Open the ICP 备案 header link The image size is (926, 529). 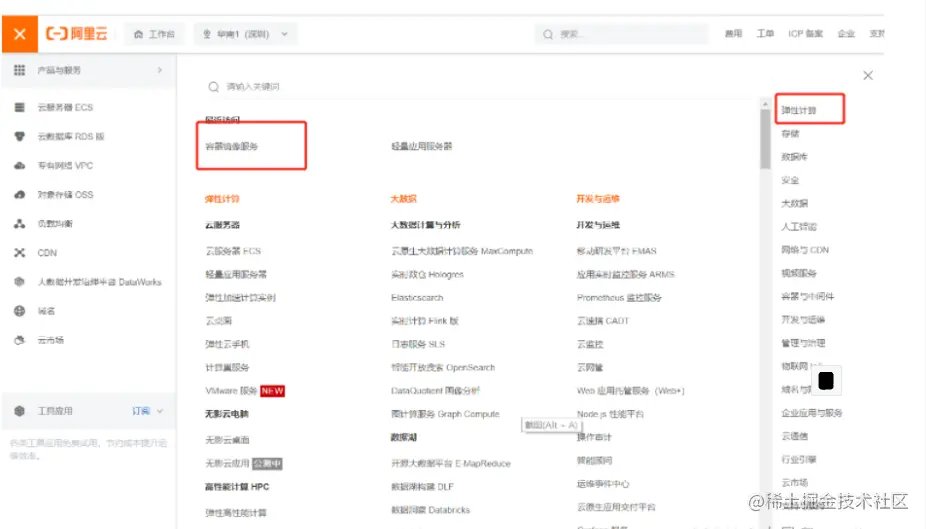pyautogui.click(x=806, y=34)
